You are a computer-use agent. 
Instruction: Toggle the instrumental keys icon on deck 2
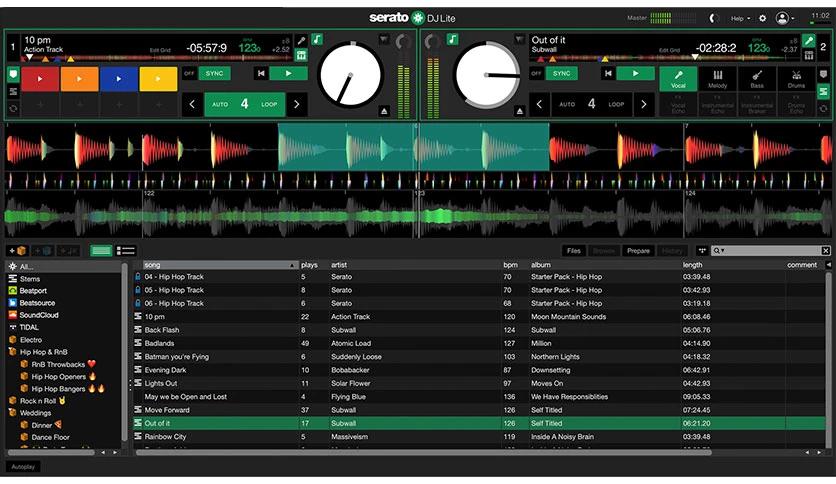809,55
